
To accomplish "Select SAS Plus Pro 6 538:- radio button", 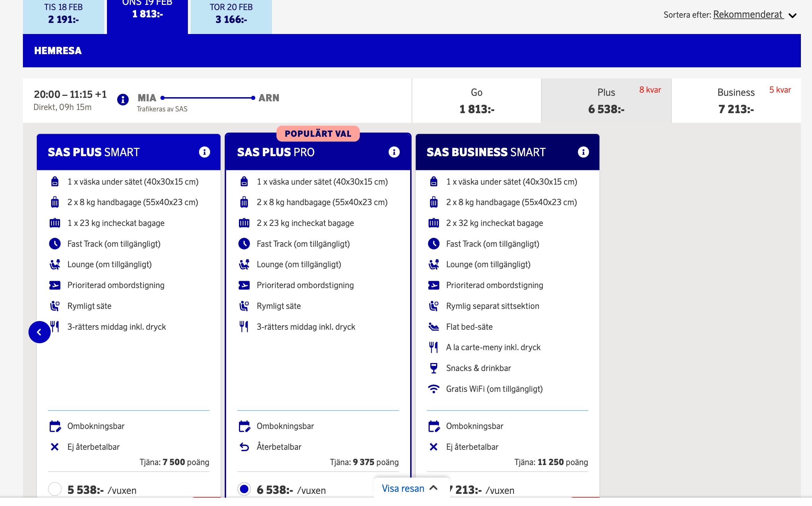I will [244, 489].
